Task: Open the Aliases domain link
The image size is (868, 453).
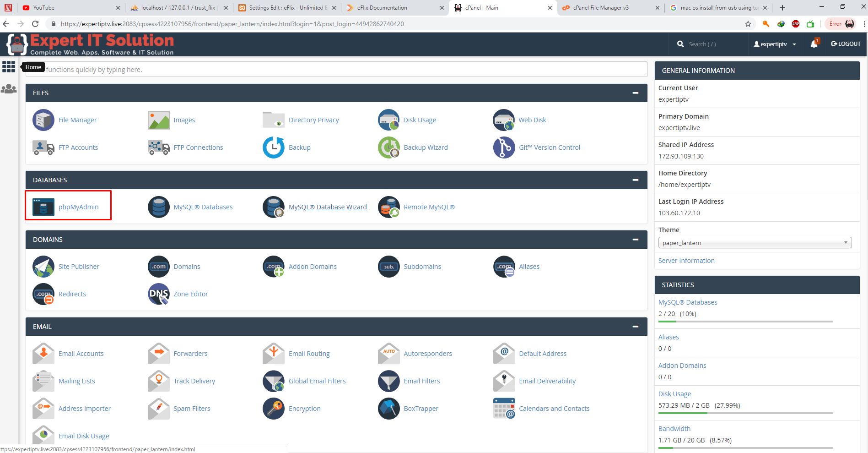Action: [529, 267]
